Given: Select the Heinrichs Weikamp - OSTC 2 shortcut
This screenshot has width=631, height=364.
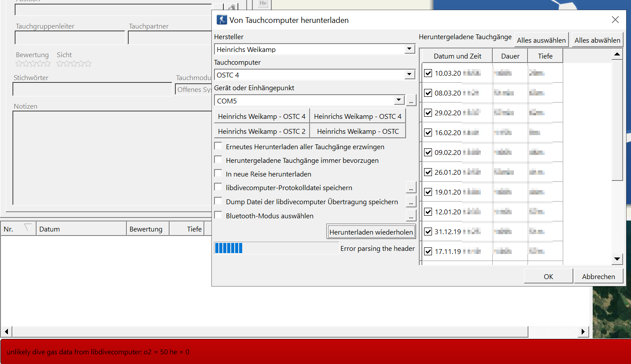Looking at the screenshot, I should tap(262, 131).
